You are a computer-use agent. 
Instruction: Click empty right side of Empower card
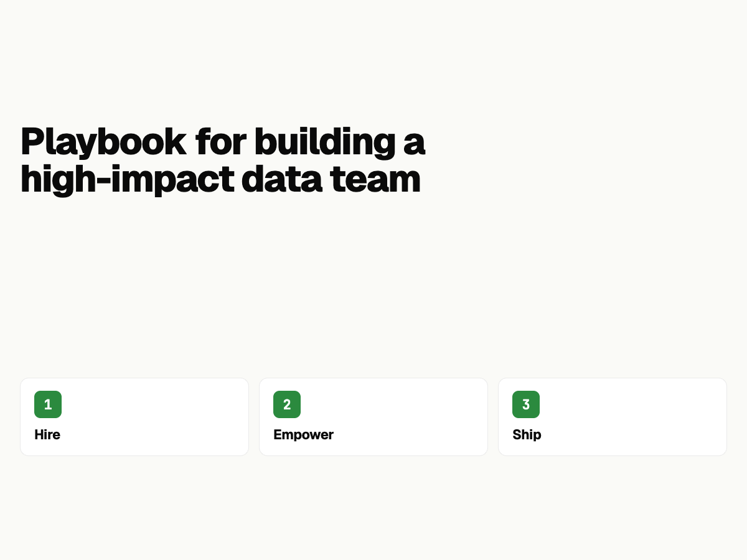423,417
